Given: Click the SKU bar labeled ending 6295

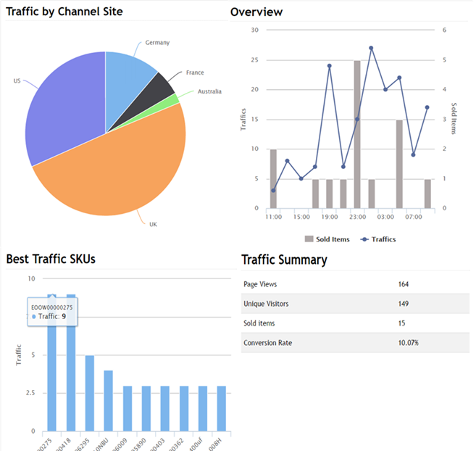Looking at the screenshot, I should [x=90, y=393].
